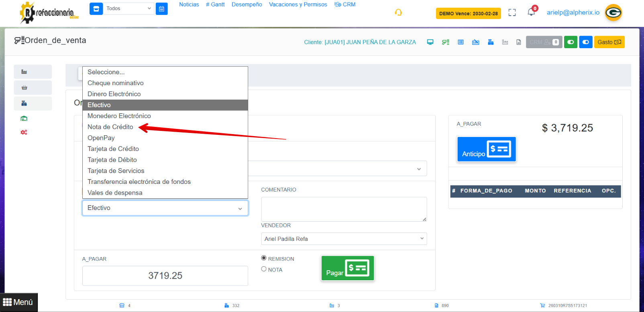Click inside the COMENTARIO text area
The image size is (644, 312).
pos(343,209)
